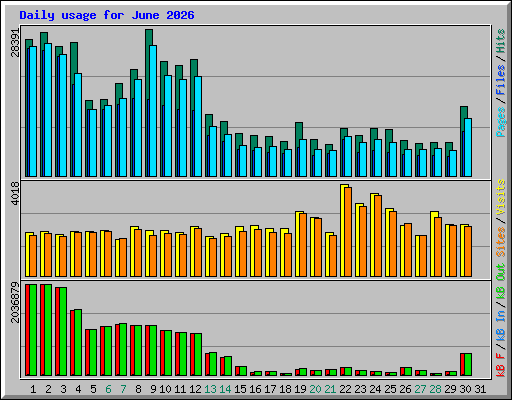Screen dimensions: 512x400
Task: Click day label 9 on the x-axis
Action: [153, 389]
